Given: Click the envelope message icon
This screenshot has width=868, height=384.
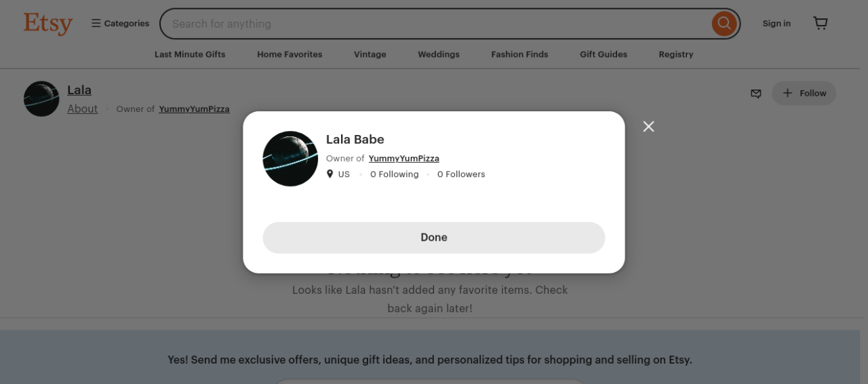Looking at the screenshot, I should tap(756, 94).
